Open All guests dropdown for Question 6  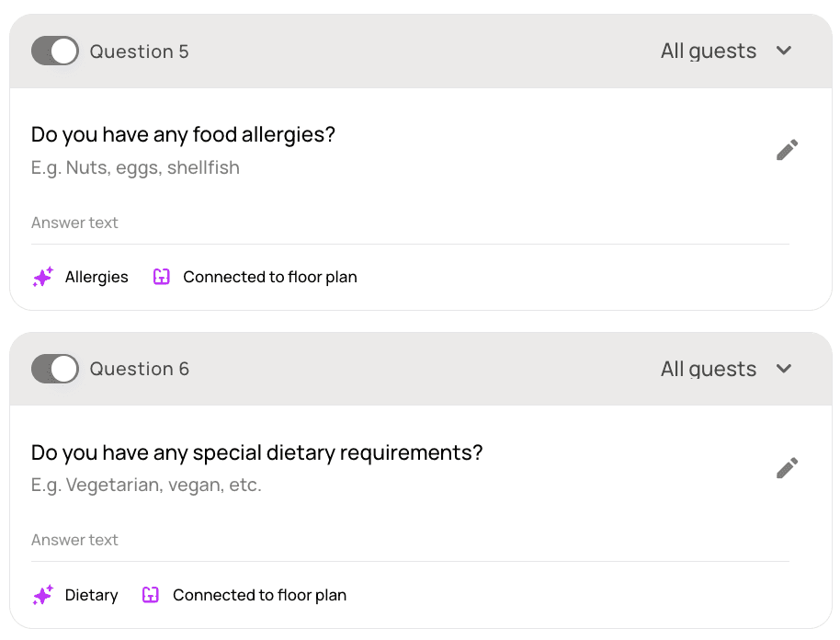(x=709, y=370)
